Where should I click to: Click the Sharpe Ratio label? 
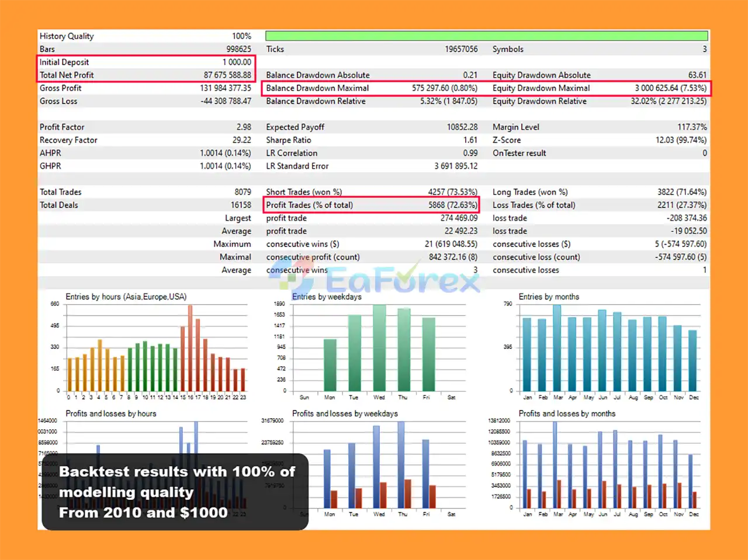point(288,140)
